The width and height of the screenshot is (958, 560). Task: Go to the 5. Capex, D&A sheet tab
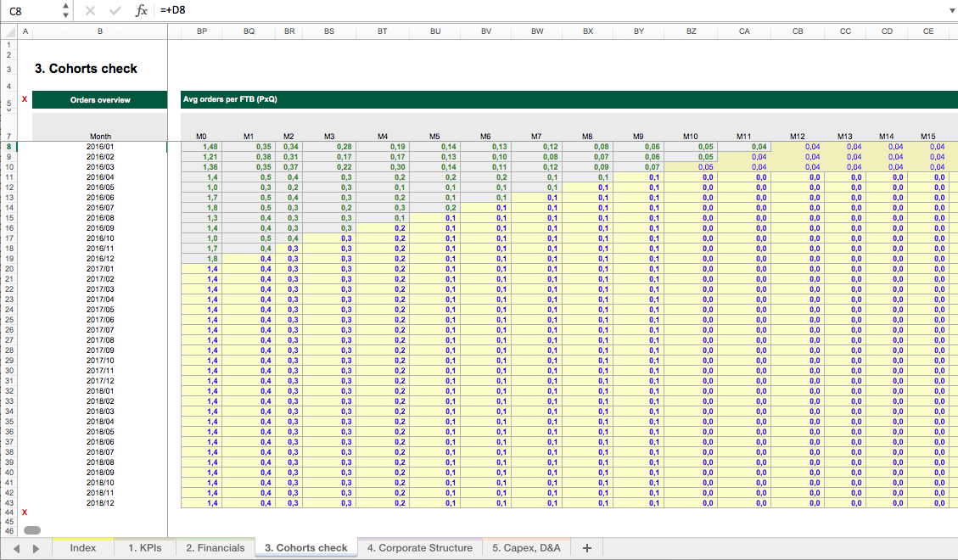tap(526, 548)
